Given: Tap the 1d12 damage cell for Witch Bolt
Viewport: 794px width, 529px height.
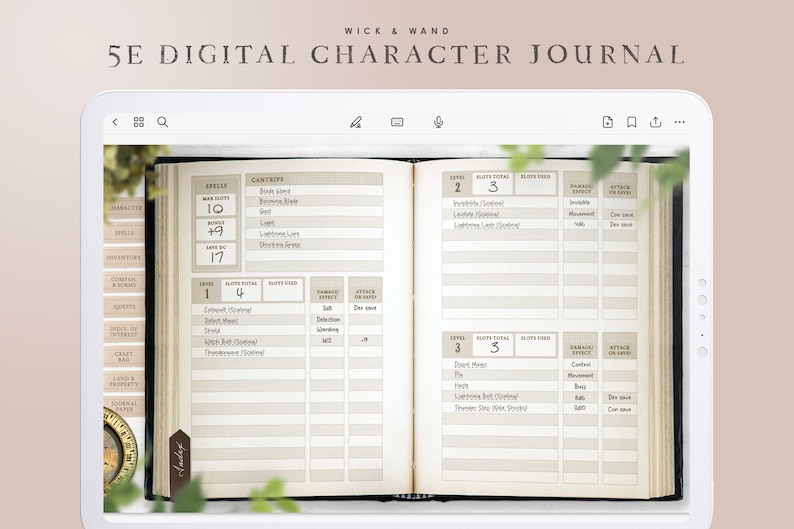Looking at the screenshot, I should 327,341.
